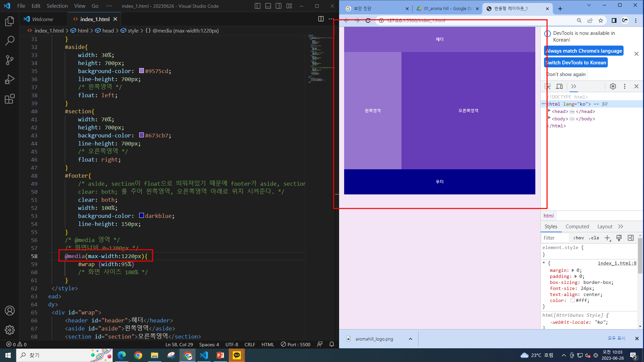Toggle the :hov element state panel
This screenshot has width=644, height=362.
click(x=578, y=238)
